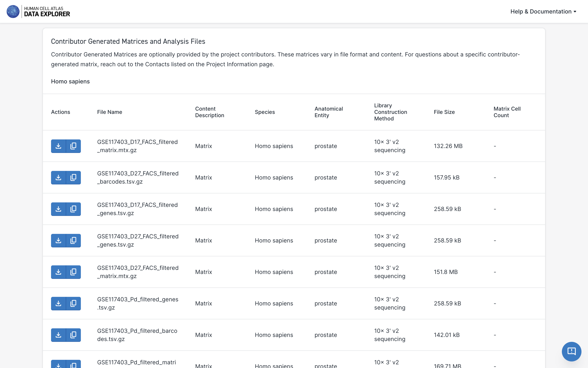Select file name GSE117403_Pd_filtered_barcodes.tsv.gz

(x=137, y=335)
